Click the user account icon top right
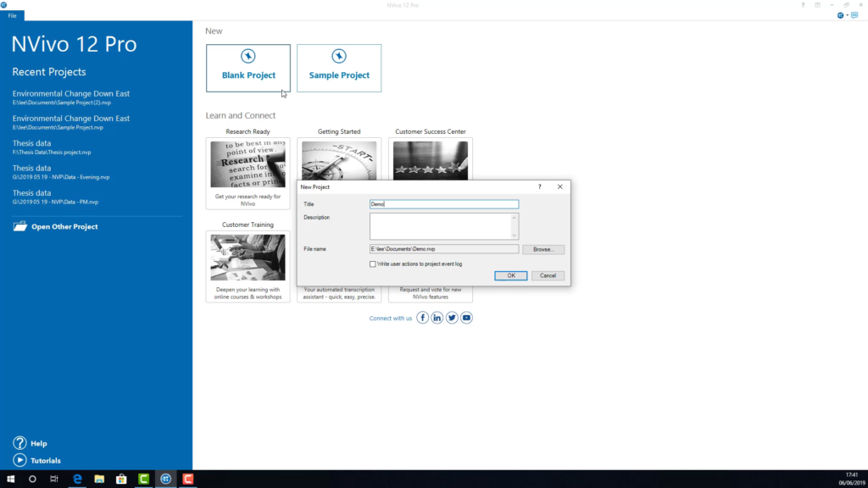868x488 pixels. coord(841,15)
